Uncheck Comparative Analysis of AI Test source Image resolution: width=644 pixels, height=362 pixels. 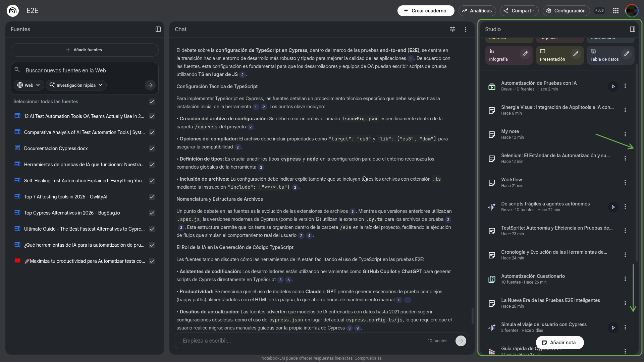point(152,132)
